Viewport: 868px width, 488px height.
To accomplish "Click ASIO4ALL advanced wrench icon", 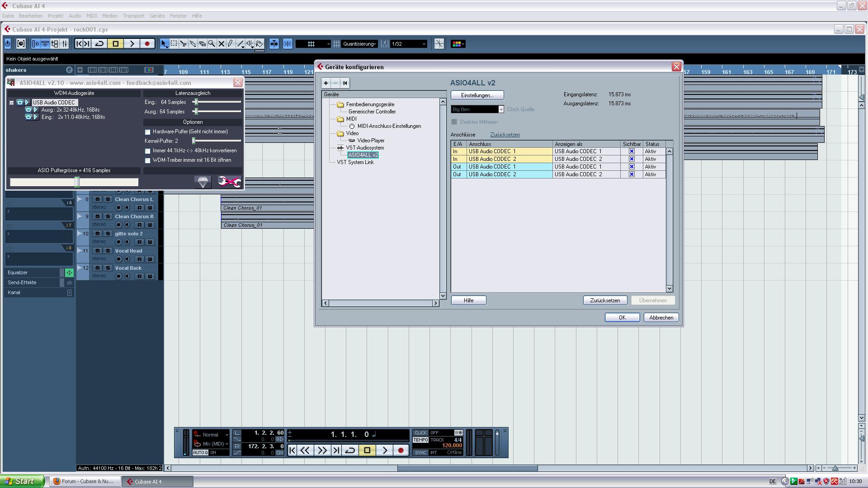I will [x=229, y=182].
